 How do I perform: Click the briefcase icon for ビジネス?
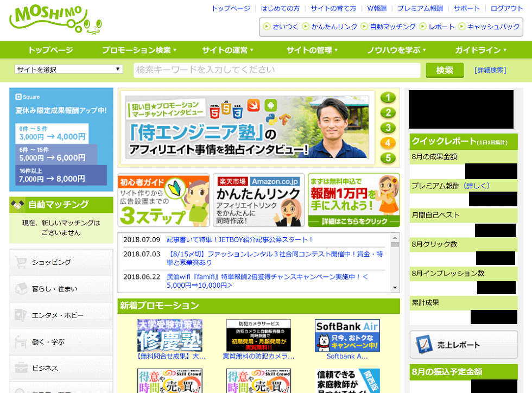point(21,368)
